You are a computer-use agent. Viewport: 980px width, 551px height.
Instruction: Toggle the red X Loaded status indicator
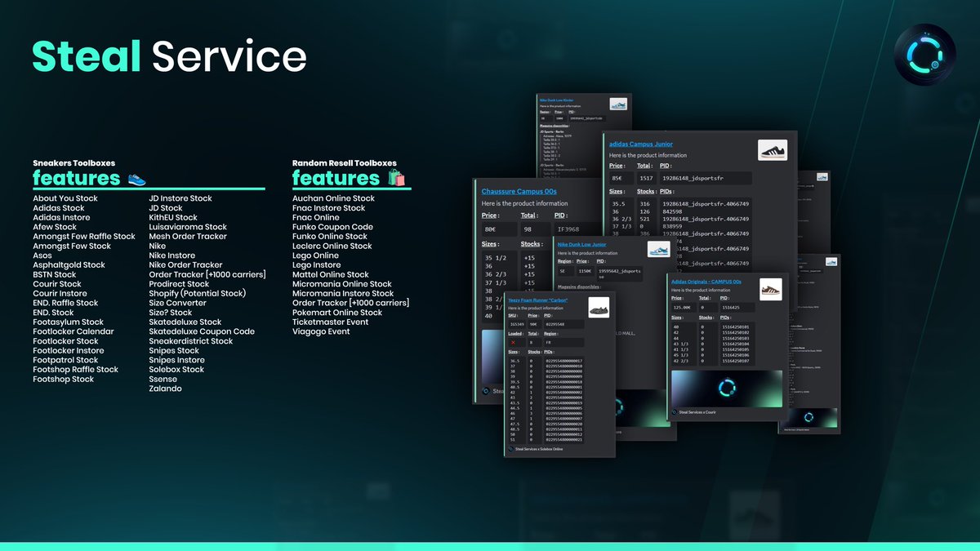pyautogui.click(x=514, y=343)
